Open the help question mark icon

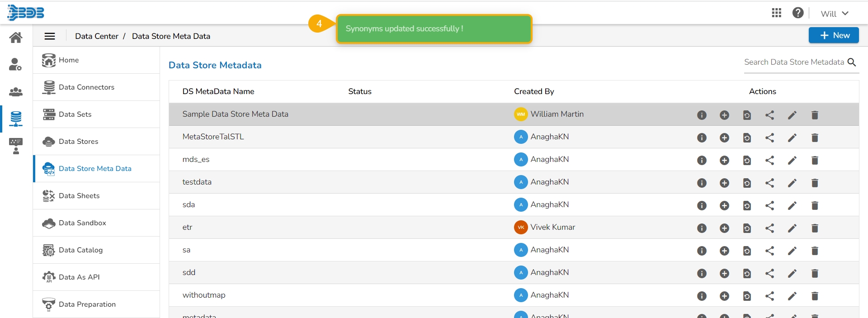(x=798, y=13)
